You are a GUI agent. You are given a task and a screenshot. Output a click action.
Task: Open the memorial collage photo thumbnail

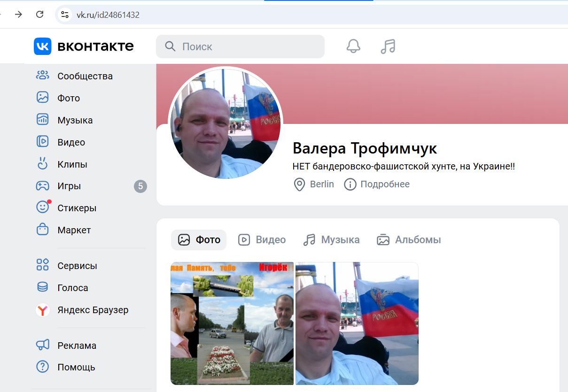232,323
